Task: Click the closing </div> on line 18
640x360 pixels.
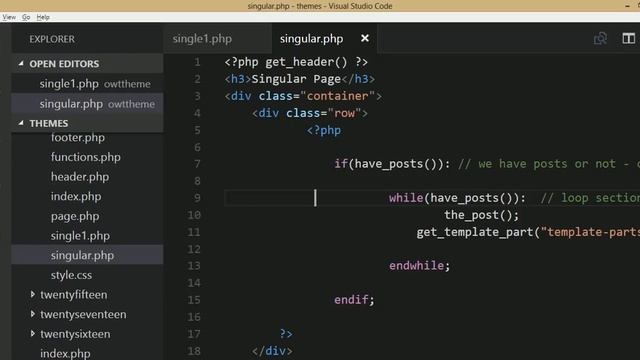Action: tap(272, 351)
